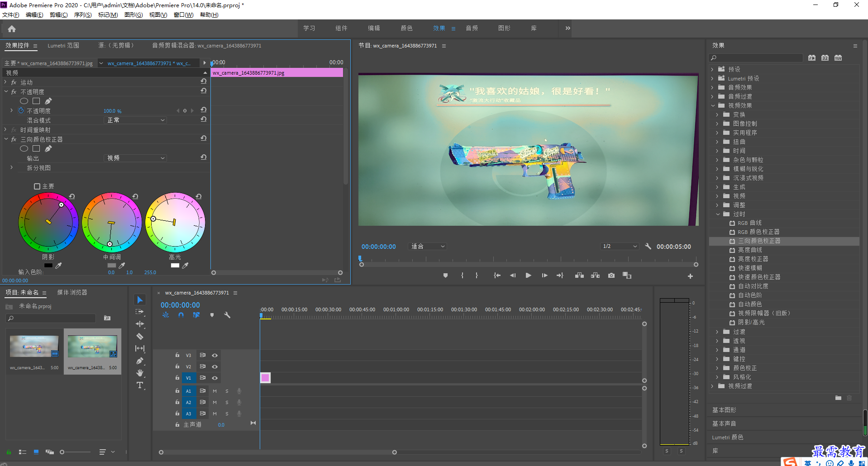Open the Lumetri 颜色 panel

[x=727, y=437]
